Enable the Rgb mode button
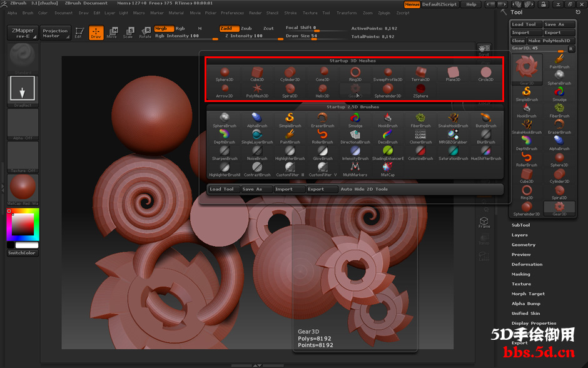The width and height of the screenshot is (588, 368). click(x=180, y=29)
